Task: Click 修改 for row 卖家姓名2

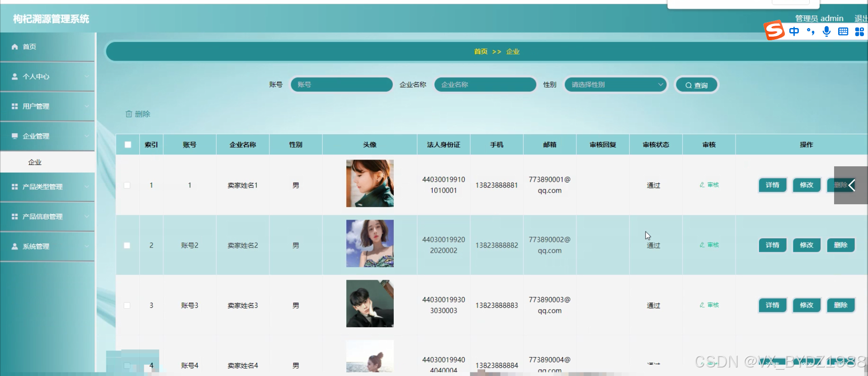Action: click(x=807, y=245)
